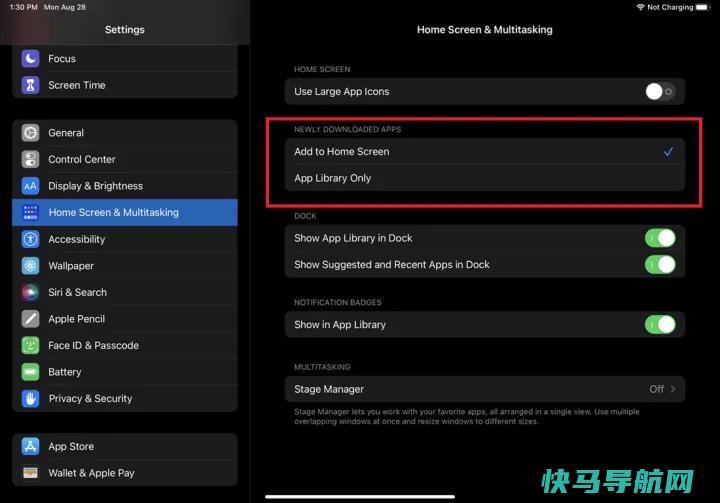Click the General gear icon
Screen dimensions: 720x503
30,133
